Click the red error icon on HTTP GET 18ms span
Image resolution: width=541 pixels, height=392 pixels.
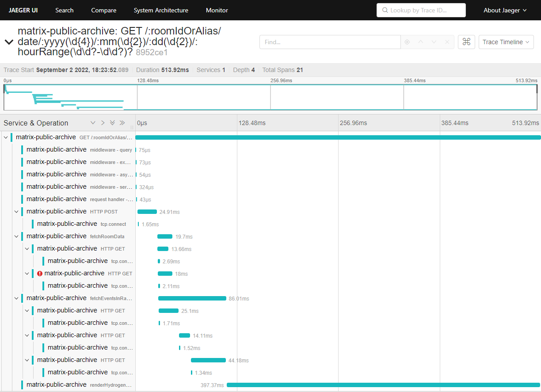click(40, 274)
